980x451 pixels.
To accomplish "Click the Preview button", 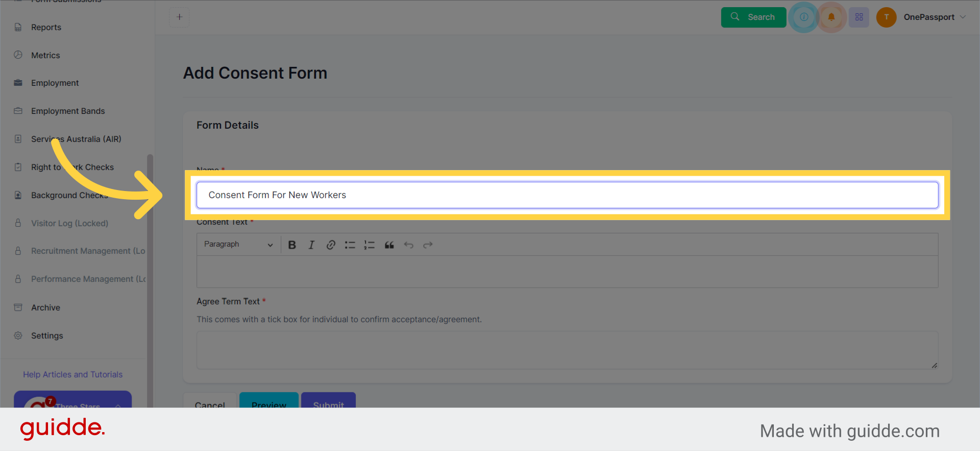I will pos(269,400).
